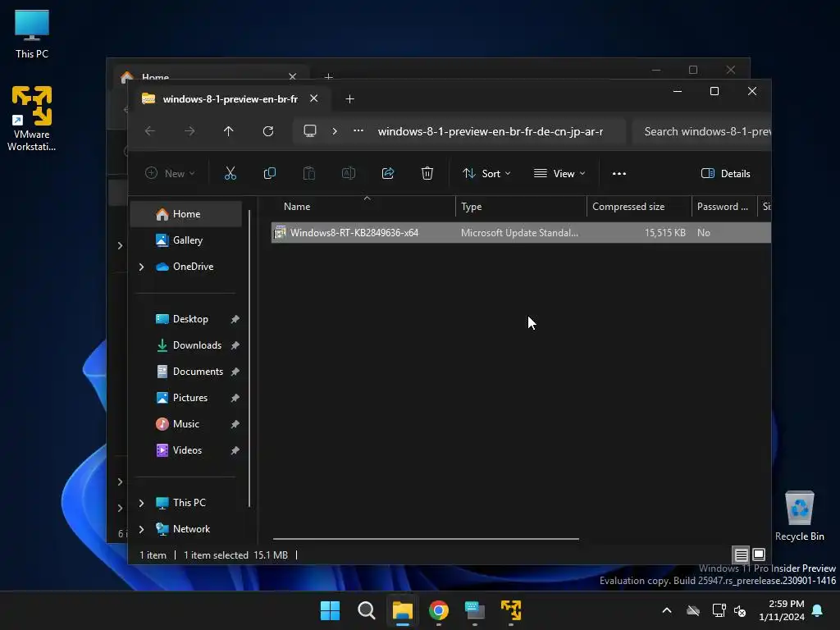The height and width of the screenshot is (630, 840).
Task: Click the Search windows-8-1-preview box
Action: 702,131
